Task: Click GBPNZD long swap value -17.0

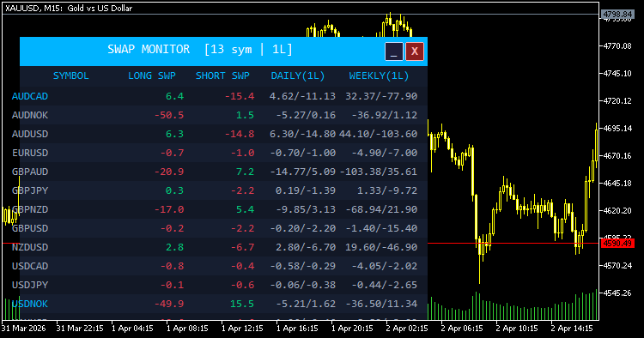Action: click(x=169, y=209)
